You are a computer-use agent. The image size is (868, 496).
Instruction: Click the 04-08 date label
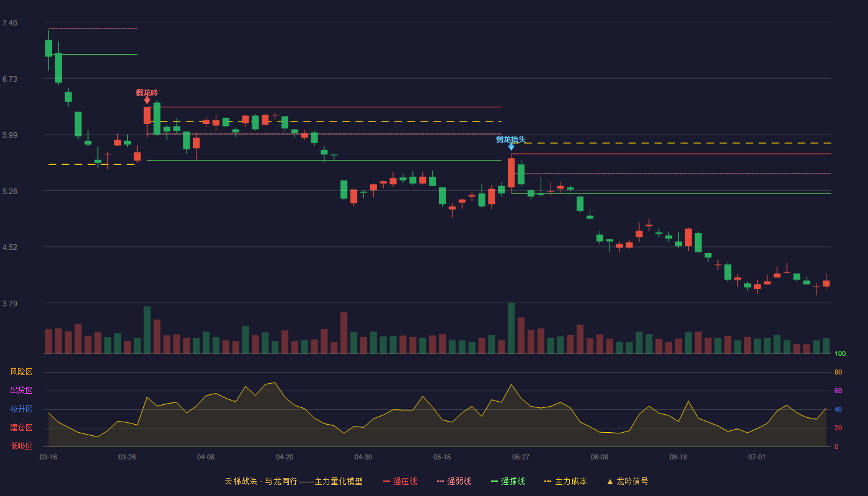[206, 457]
